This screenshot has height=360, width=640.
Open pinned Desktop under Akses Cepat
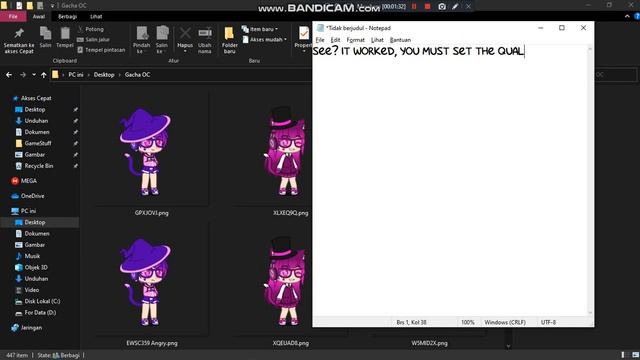pyautogui.click(x=35, y=110)
